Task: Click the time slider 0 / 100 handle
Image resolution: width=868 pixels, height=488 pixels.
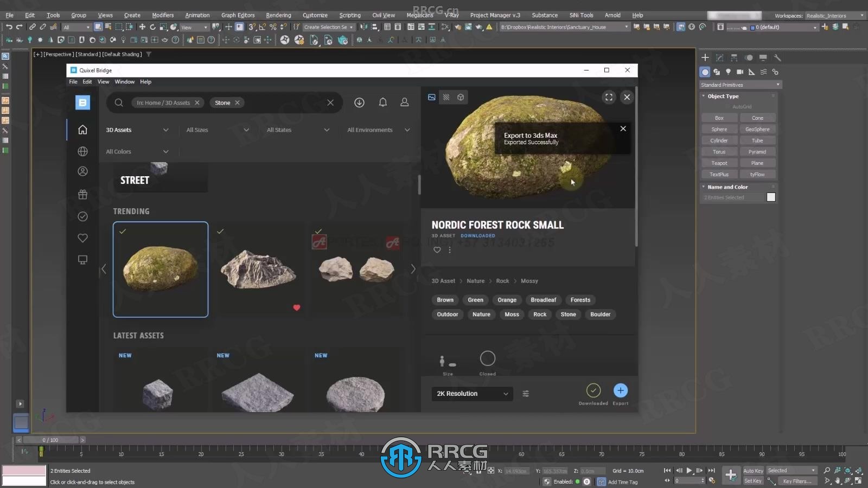Action: click(50, 440)
